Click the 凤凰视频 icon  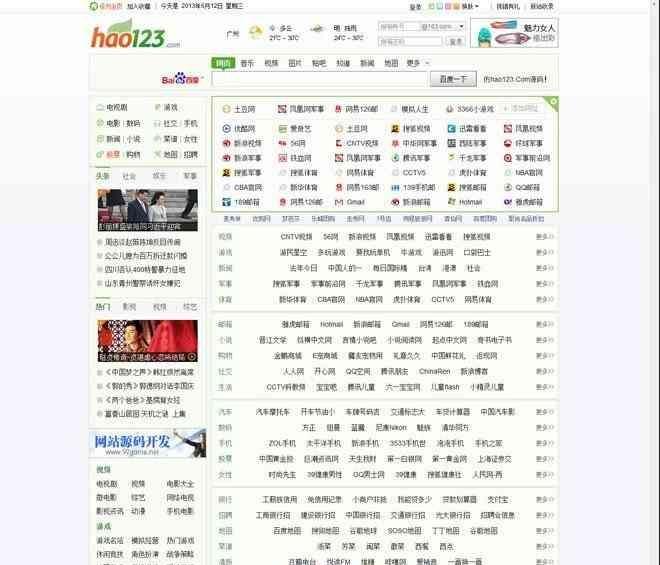click(508, 129)
